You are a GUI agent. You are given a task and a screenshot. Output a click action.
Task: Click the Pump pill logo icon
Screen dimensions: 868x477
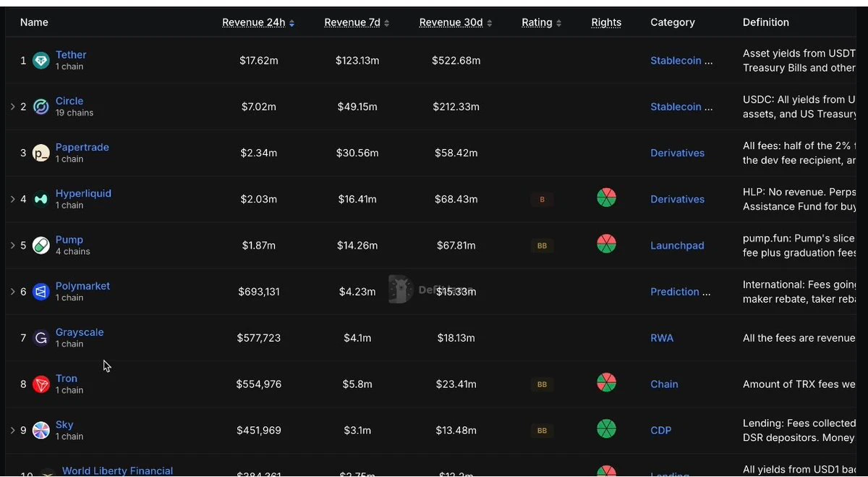point(41,245)
